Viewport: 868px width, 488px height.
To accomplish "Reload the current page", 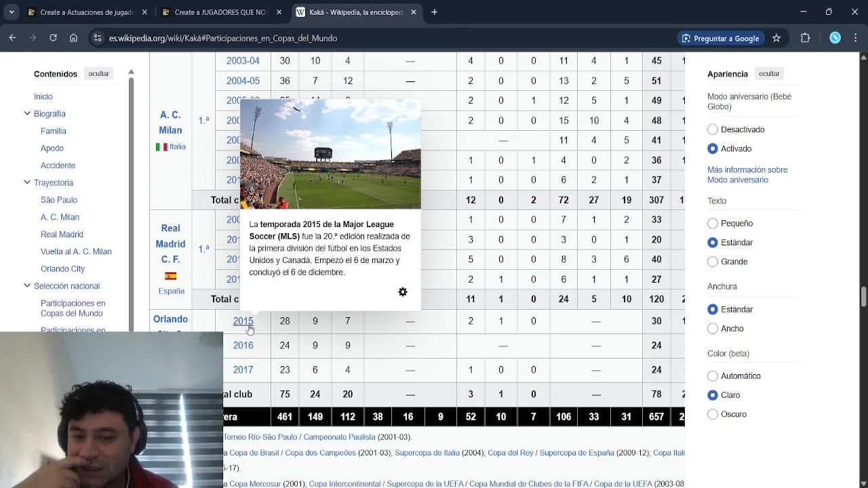I will coord(53,38).
